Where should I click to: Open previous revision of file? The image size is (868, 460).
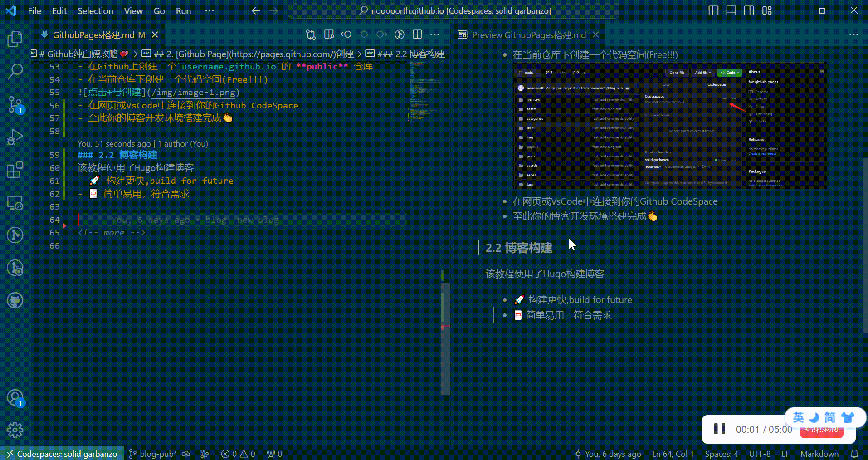(346, 34)
